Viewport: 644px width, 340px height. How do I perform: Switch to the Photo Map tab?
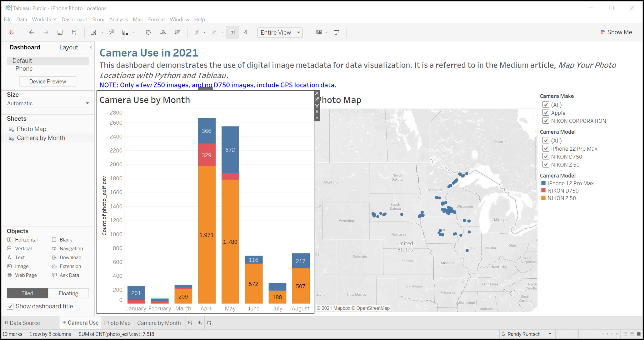click(117, 323)
